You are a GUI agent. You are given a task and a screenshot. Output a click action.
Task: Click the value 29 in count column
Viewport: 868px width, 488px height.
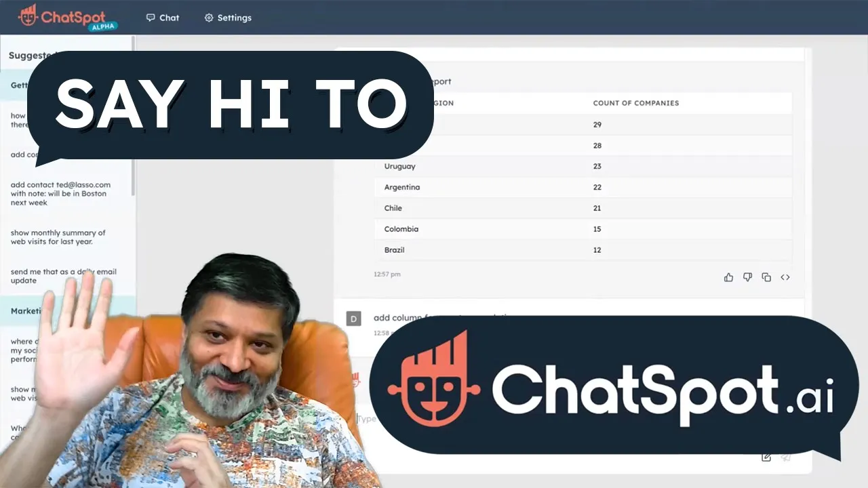[597, 125]
